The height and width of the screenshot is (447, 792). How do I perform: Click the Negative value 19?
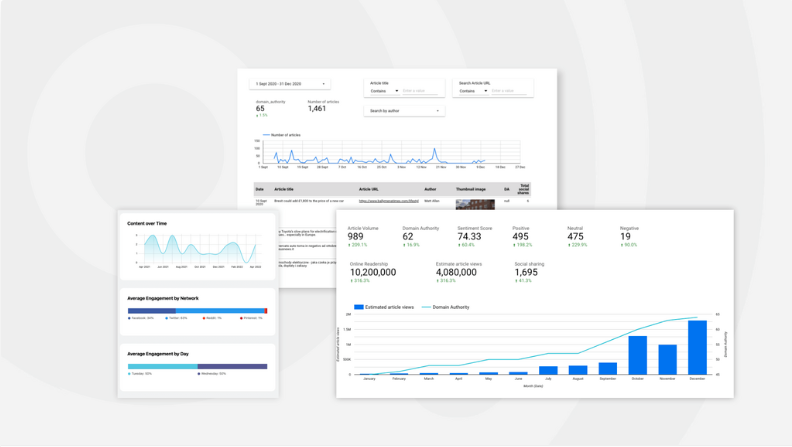(x=625, y=236)
